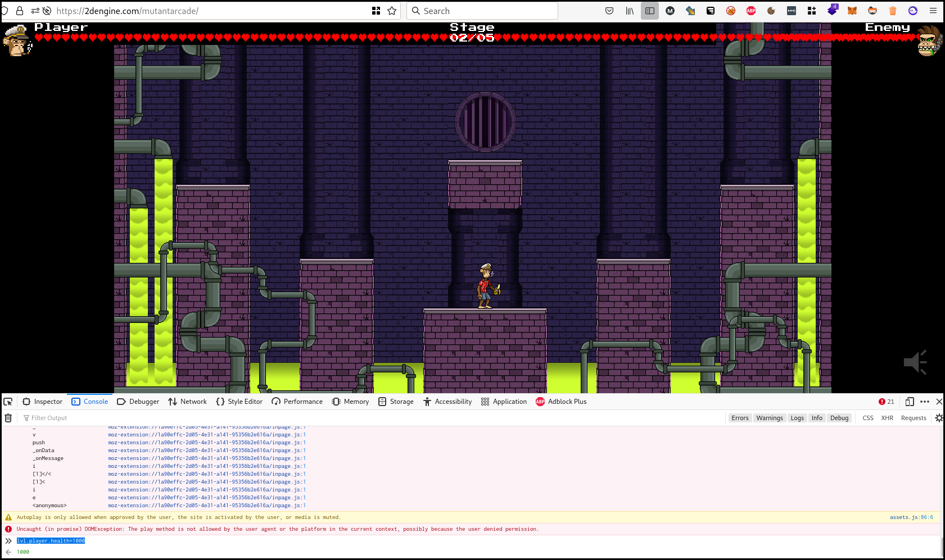Open the Storage tab
This screenshot has width=945, height=560.
pyautogui.click(x=396, y=402)
